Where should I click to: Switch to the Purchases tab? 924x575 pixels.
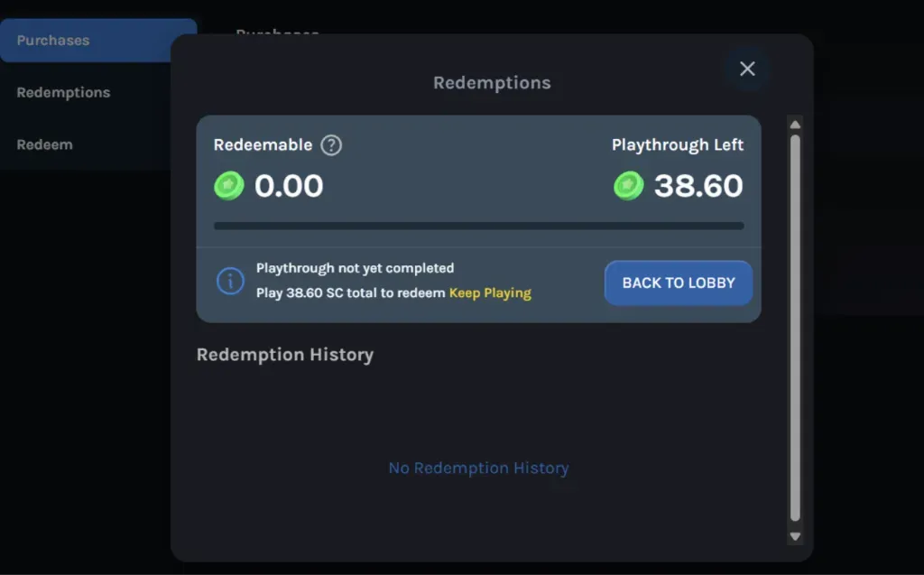coord(53,40)
